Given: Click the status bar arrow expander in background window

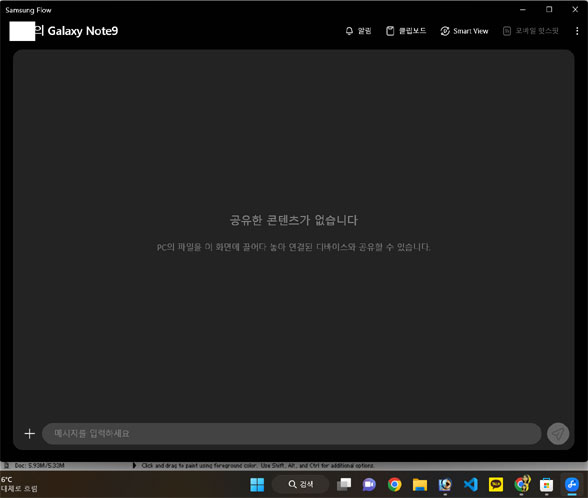Looking at the screenshot, I should (x=135, y=465).
